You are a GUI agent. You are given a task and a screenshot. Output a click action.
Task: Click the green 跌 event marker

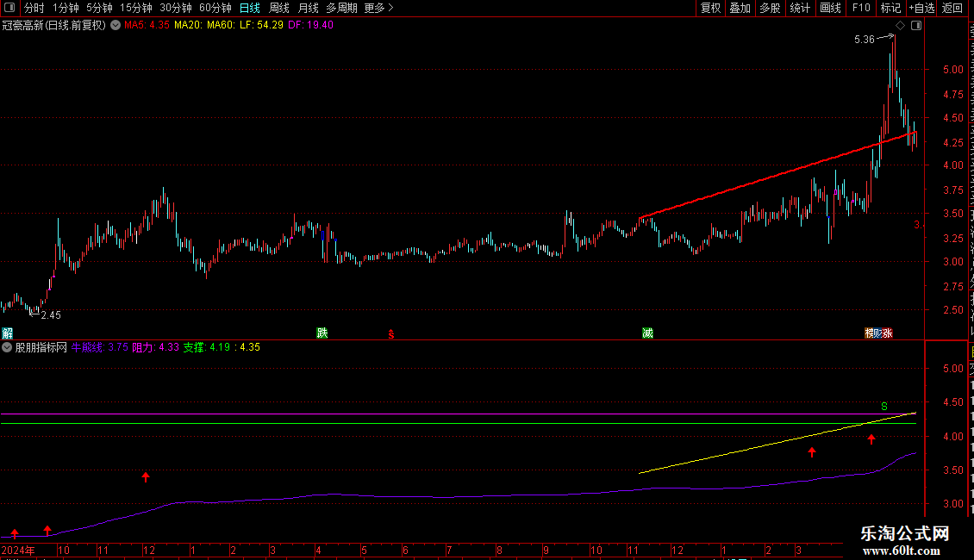click(322, 333)
